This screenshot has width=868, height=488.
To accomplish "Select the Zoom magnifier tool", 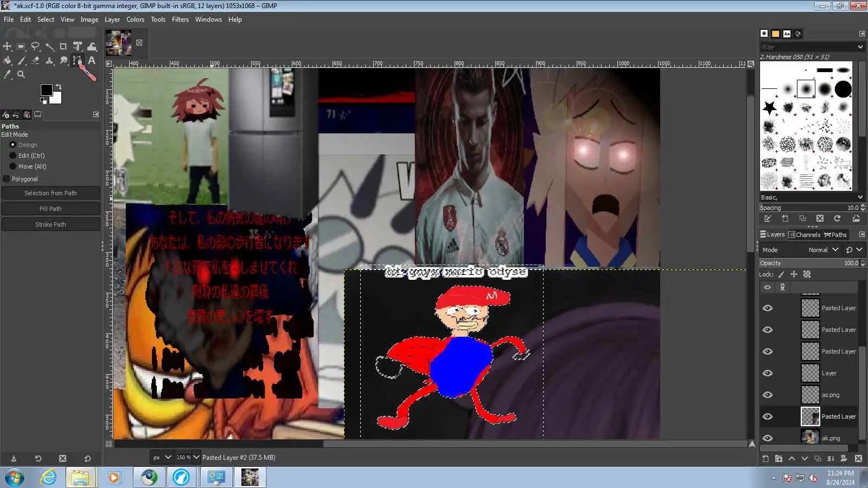I will tap(21, 75).
